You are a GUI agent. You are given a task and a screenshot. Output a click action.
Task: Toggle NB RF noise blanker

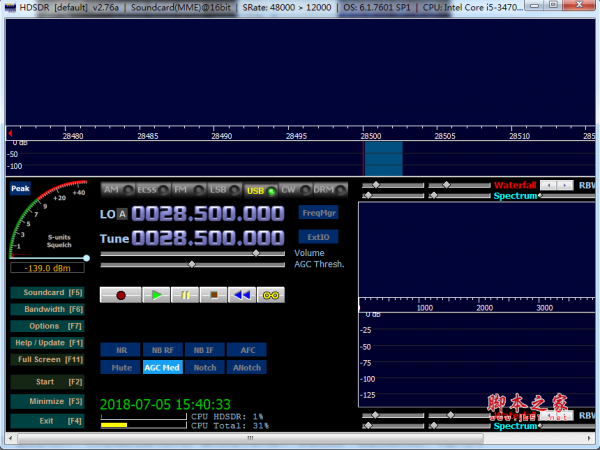tap(162, 350)
